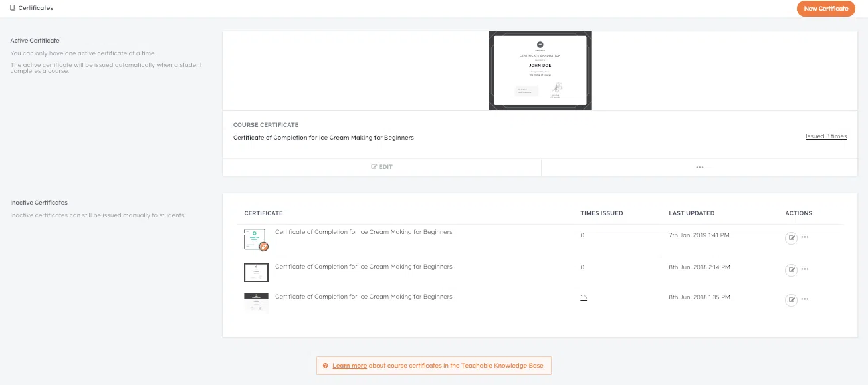Click the 7th Jan. 2019 1:41 PM date
Screen dimensions: 868x385
pyautogui.click(x=699, y=235)
